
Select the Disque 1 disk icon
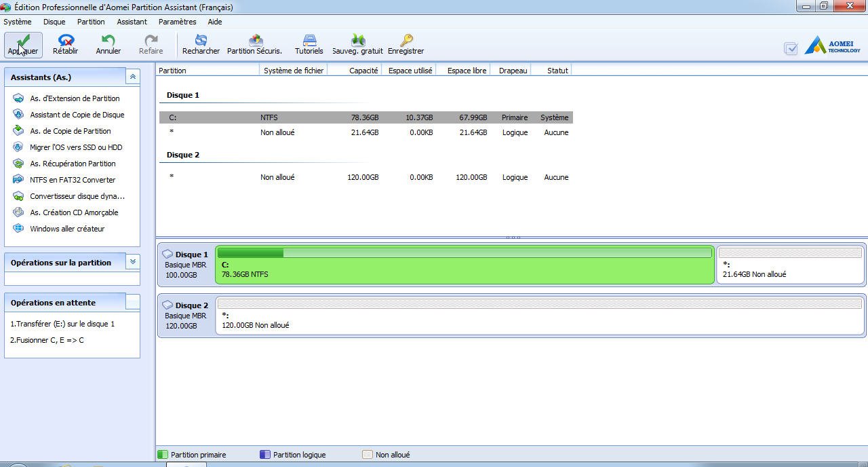tap(167, 255)
